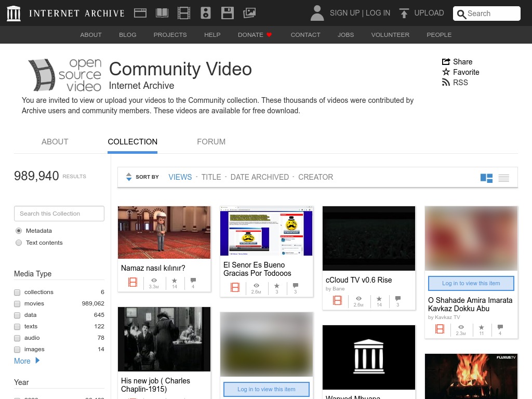The image size is (532, 399).
Task: Open HELP in navigation bar
Action: (x=212, y=35)
